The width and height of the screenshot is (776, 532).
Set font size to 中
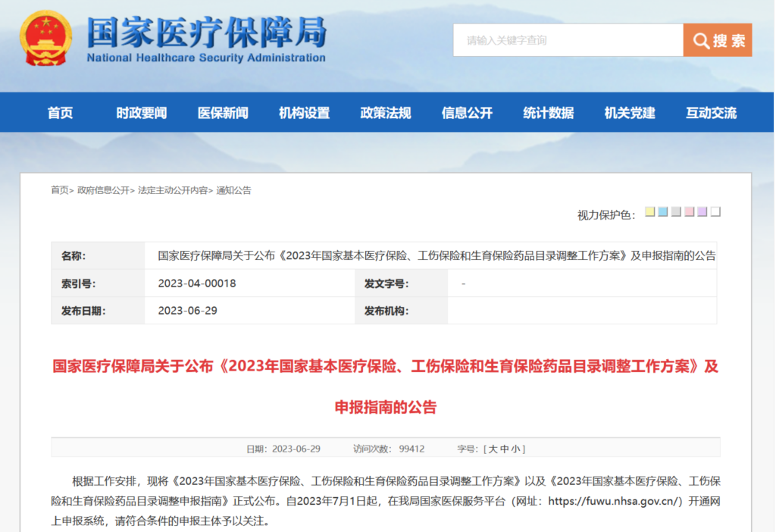[x=504, y=449]
